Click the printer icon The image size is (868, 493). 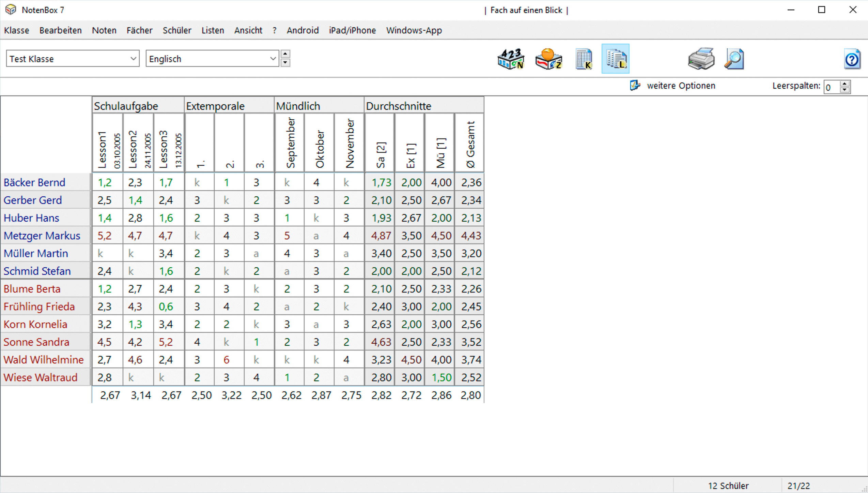701,59
